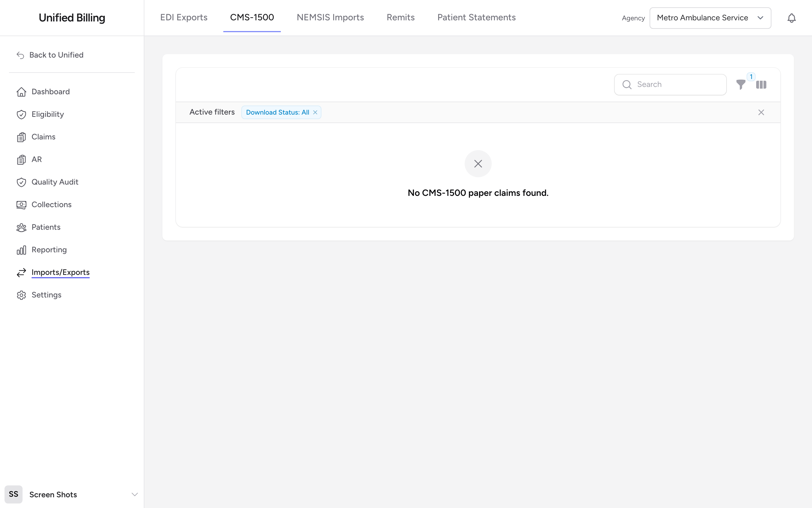This screenshot has width=812, height=508.
Task: Navigate to AR section
Action: pyautogui.click(x=37, y=159)
